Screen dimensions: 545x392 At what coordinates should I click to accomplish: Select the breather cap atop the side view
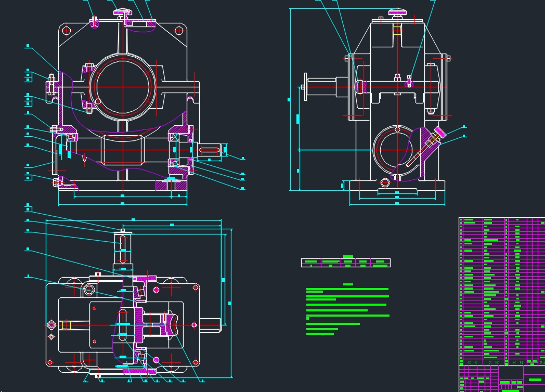click(x=398, y=13)
